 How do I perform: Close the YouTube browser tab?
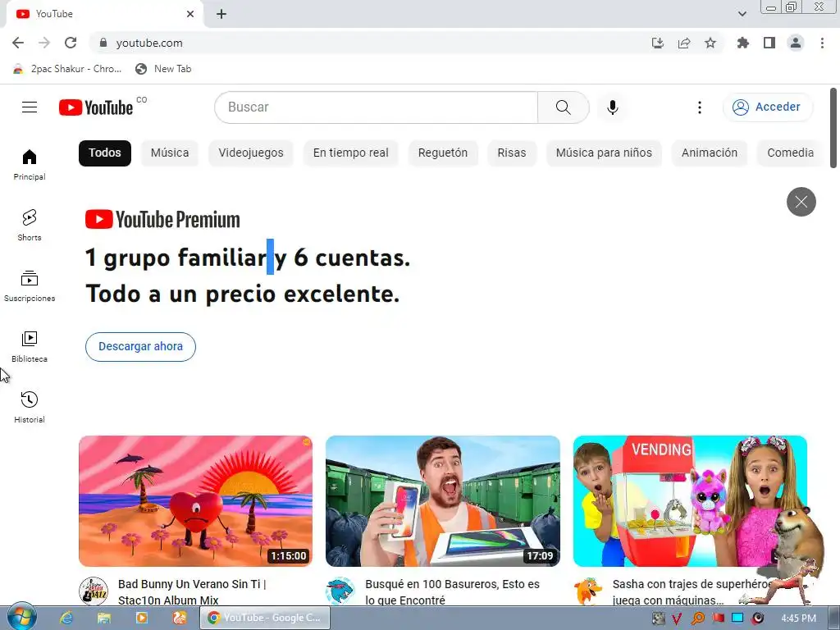tap(190, 14)
